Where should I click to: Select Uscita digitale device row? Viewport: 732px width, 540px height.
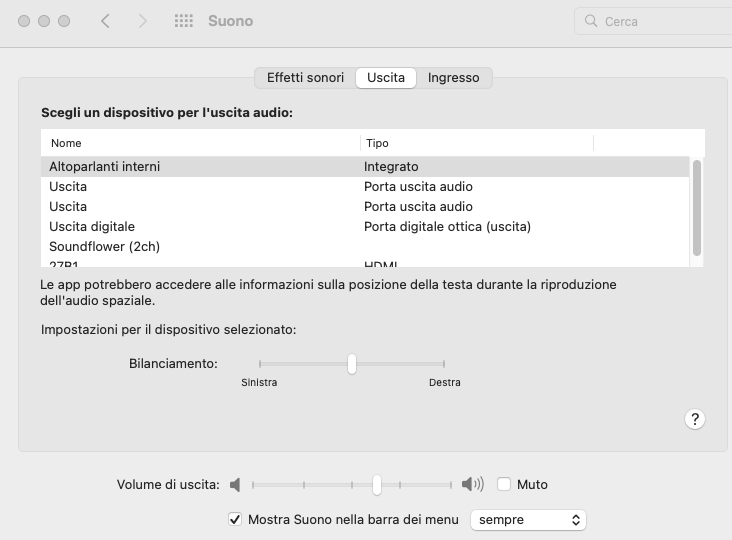tap(365, 226)
